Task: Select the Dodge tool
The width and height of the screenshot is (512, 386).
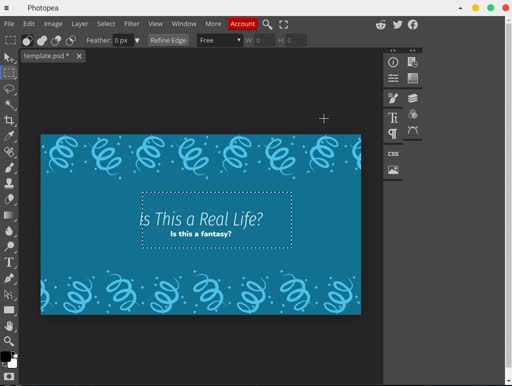Action: pos(9,246)
